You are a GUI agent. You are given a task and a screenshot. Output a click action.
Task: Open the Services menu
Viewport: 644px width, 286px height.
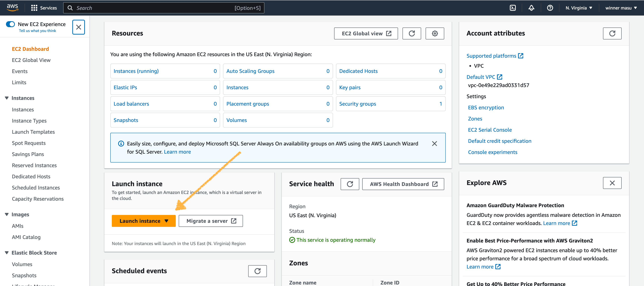[44, 8]
